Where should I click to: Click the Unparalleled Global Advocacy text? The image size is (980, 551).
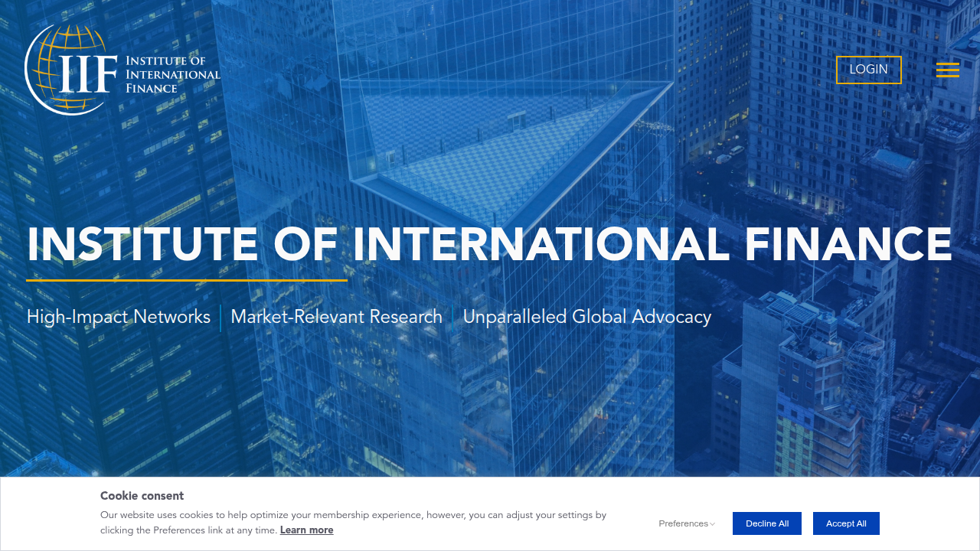[x=587, y=317]
